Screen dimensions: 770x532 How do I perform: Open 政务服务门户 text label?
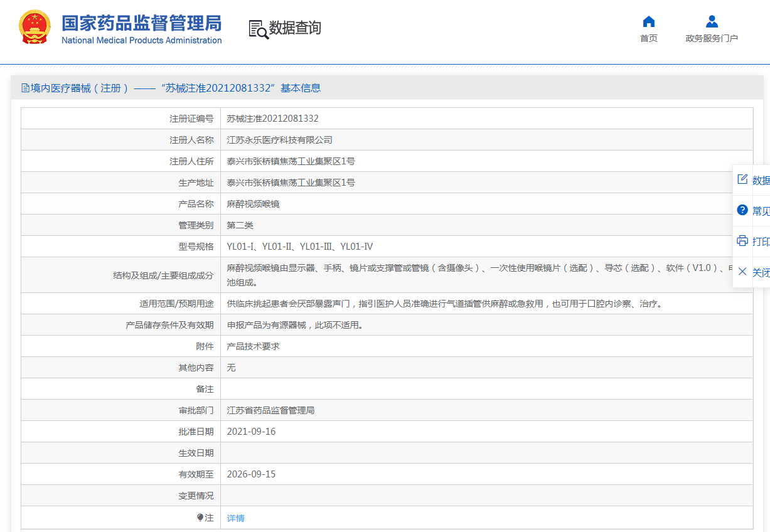712,38
